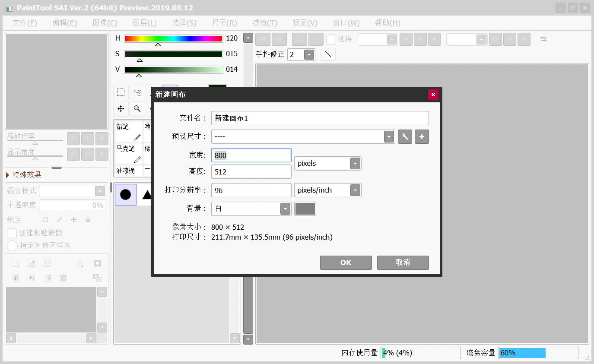Click zoom out minus next to 缩放倍率
The height and width of the screenshot is (364, 594).
73,139
